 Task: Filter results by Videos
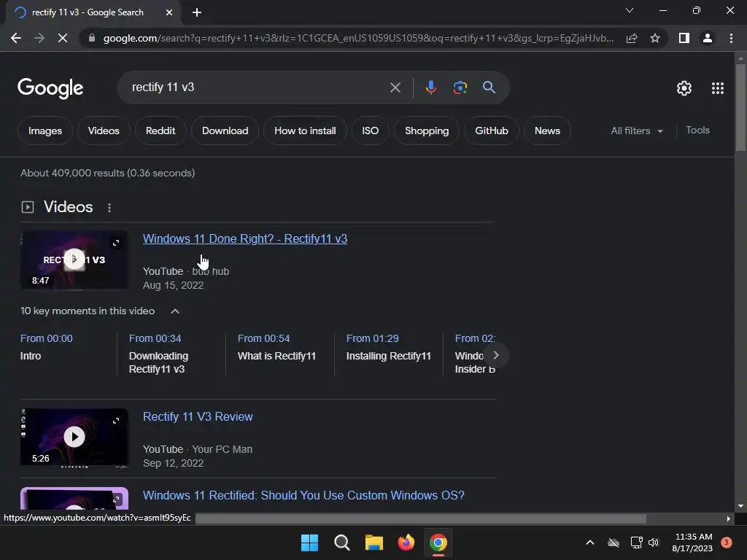click(104, 131)
